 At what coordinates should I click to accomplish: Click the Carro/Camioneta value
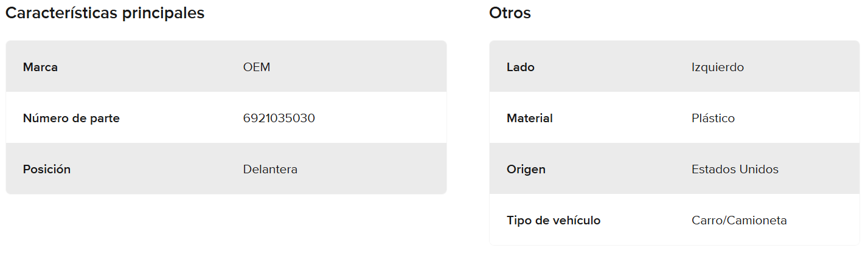click(x=739, y=221)
